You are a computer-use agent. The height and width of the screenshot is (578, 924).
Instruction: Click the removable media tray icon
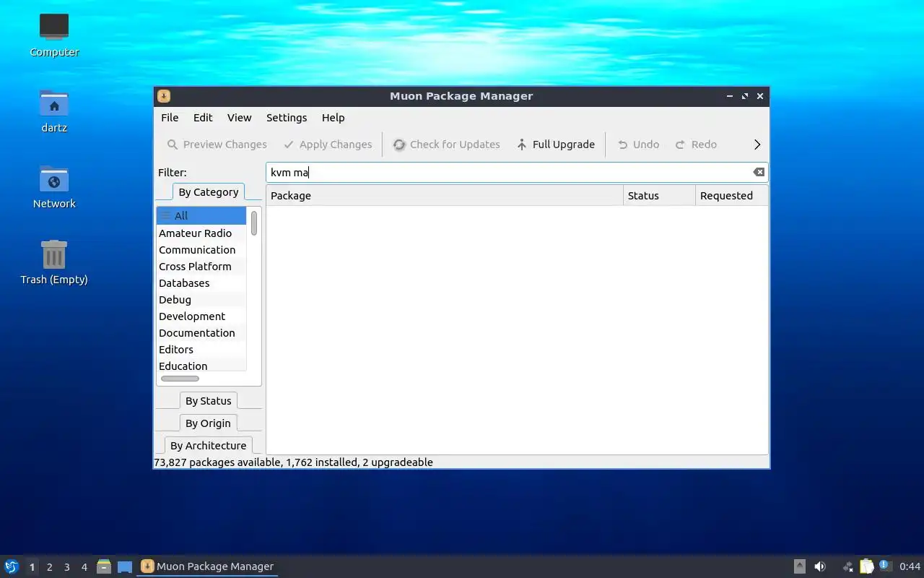(x=800, y=566)
